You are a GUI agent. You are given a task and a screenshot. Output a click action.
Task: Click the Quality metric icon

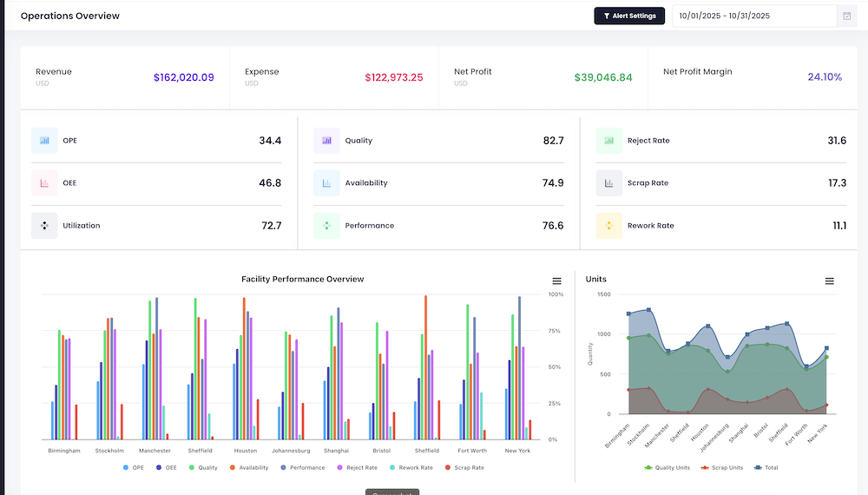[326, 141]
